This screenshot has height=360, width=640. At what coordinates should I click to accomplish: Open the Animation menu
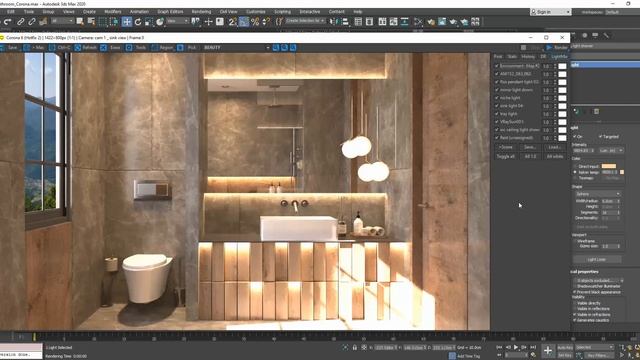(x=139, y=12)
